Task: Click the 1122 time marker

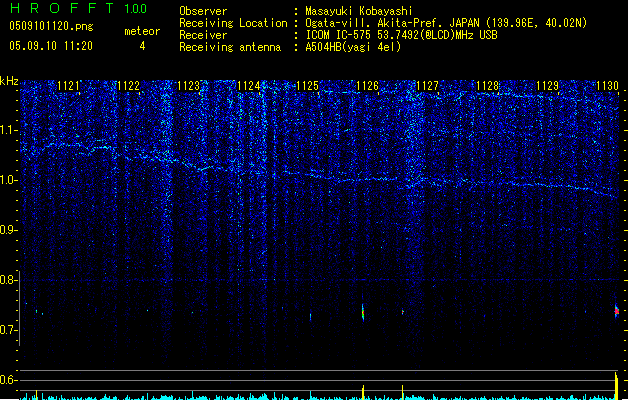Action: [x=128, y=86]
